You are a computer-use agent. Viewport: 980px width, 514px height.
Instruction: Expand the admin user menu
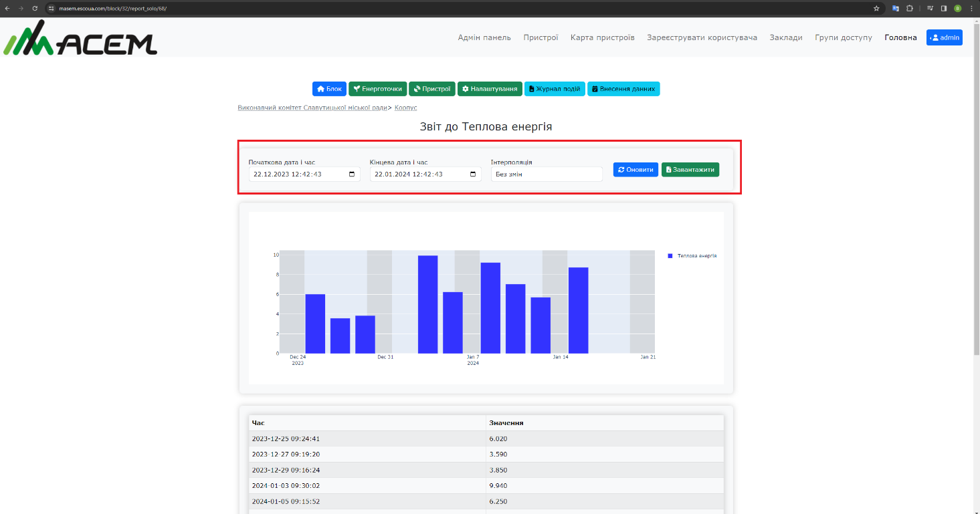944,37
